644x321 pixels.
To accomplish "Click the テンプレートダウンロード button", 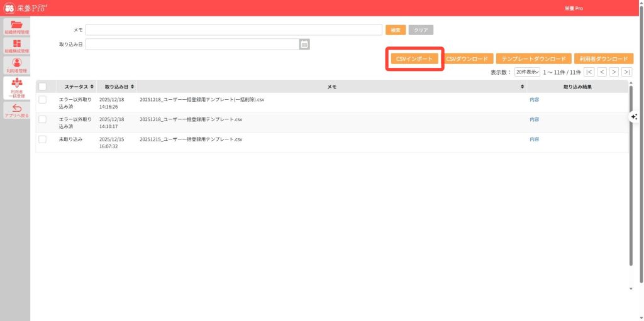I will [533, 58].
